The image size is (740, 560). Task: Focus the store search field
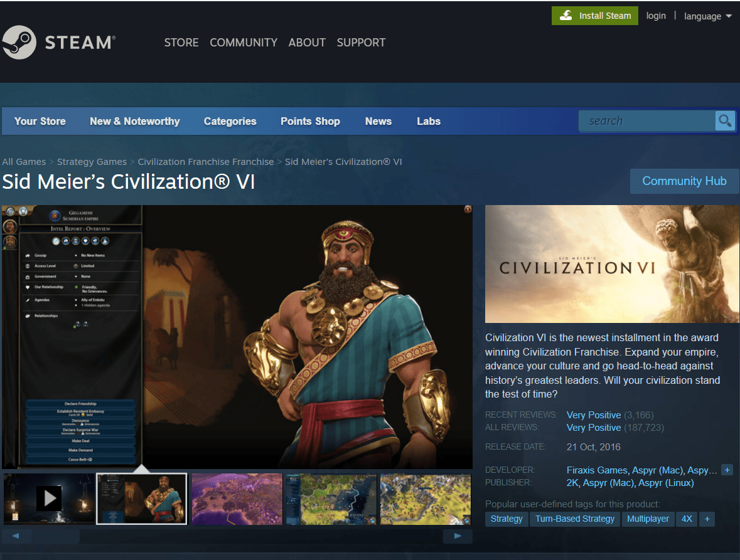646,121
